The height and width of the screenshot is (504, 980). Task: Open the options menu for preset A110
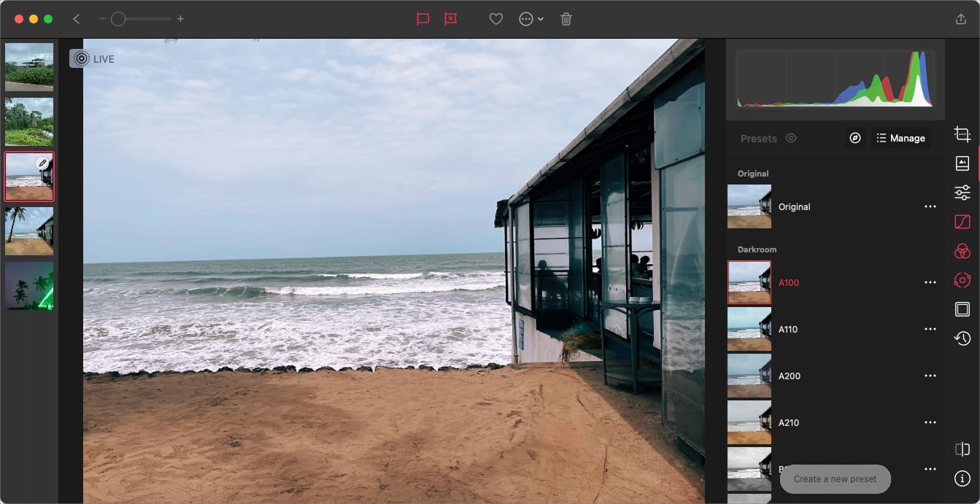click(930, 329)
